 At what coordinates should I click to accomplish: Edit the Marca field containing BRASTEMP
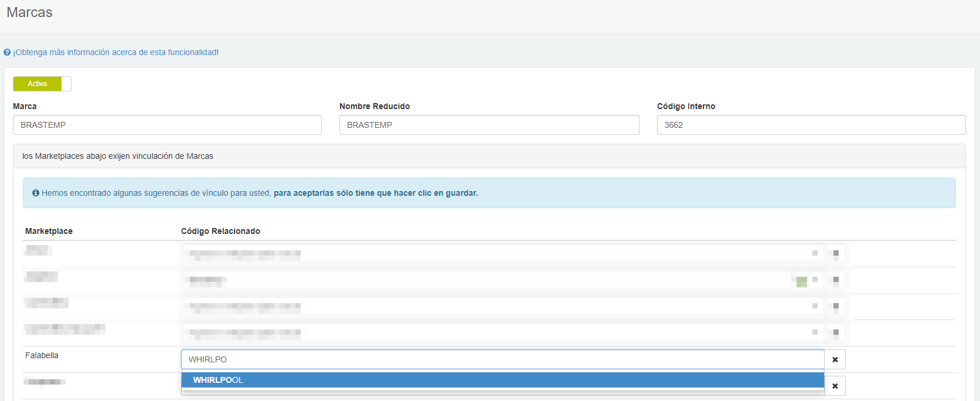[x=167, y=125]
